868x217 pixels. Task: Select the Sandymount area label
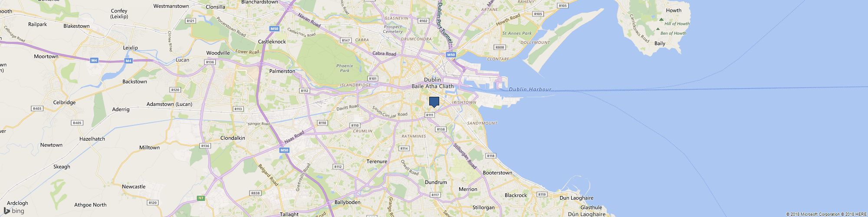[482, 123]
